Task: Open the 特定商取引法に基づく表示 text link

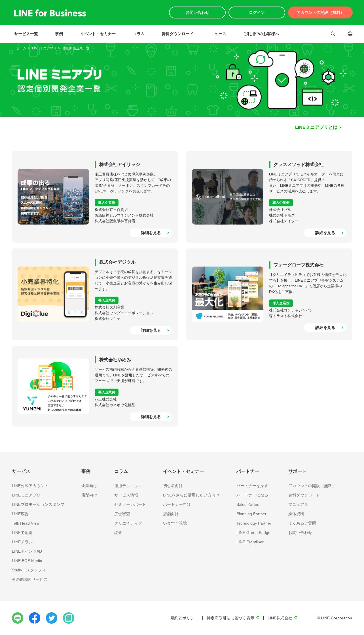Action: [x=230, y=618]
